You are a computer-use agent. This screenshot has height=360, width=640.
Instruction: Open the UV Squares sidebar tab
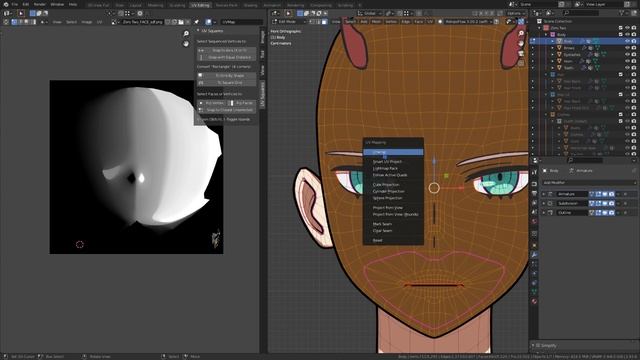click(x=262, y=95)
